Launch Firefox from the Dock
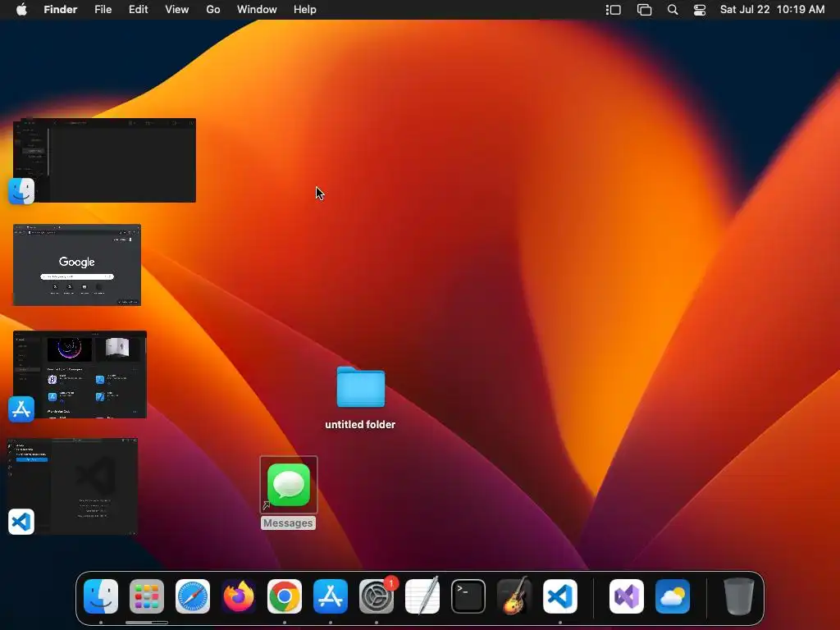Viewport: 840px width, 630px height. coord(239,596)
